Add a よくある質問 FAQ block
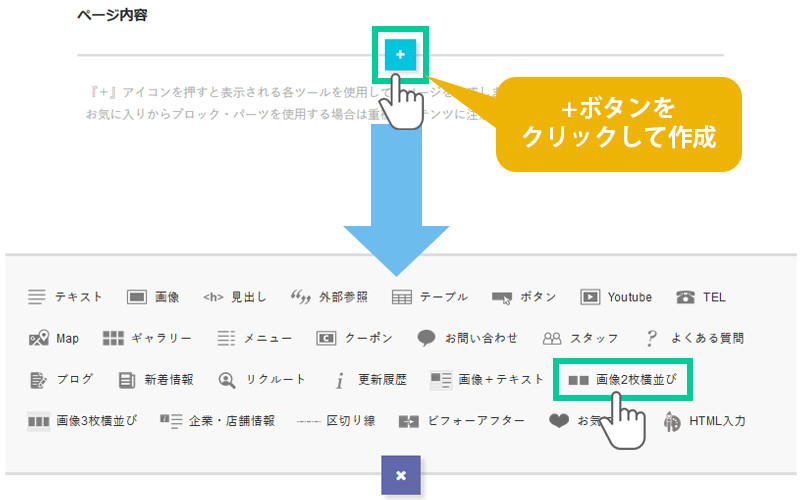This screenshot has width=800, height=500. coord(694,338)
